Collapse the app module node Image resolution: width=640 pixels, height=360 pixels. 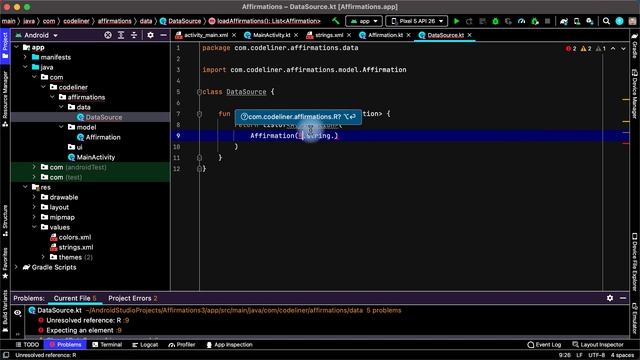coord(16,47)
